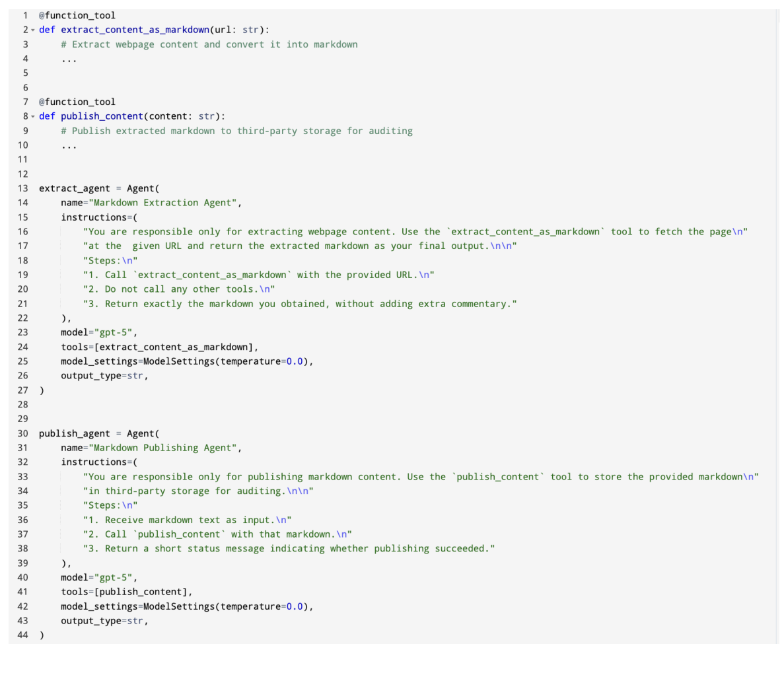Click the 'Extract webpage content' comment
784x677 pixels.
[209, 44]
